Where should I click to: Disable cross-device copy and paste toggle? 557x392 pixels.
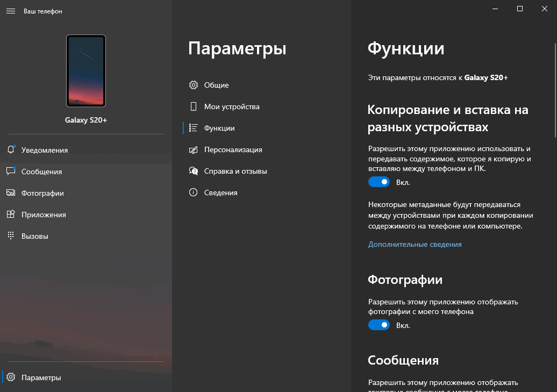(x=379, y=182)
